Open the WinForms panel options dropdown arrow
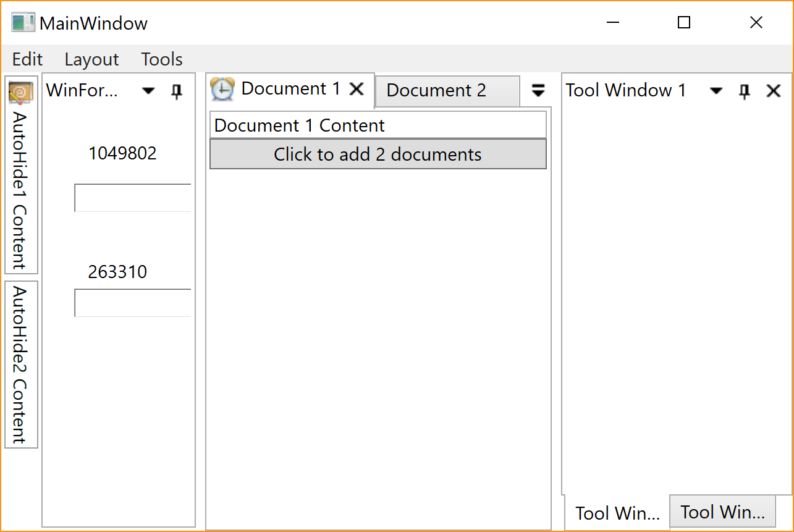This screenshot has height=532, width=794. [x=148, y=91]
